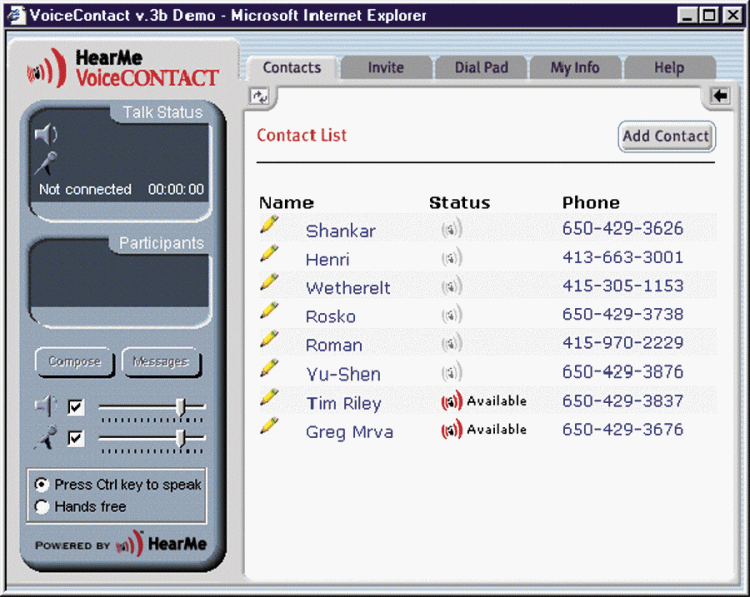Edit Yu-Shen contact via pencil icon
The image size is (750, 597).
tap(269, 367)
